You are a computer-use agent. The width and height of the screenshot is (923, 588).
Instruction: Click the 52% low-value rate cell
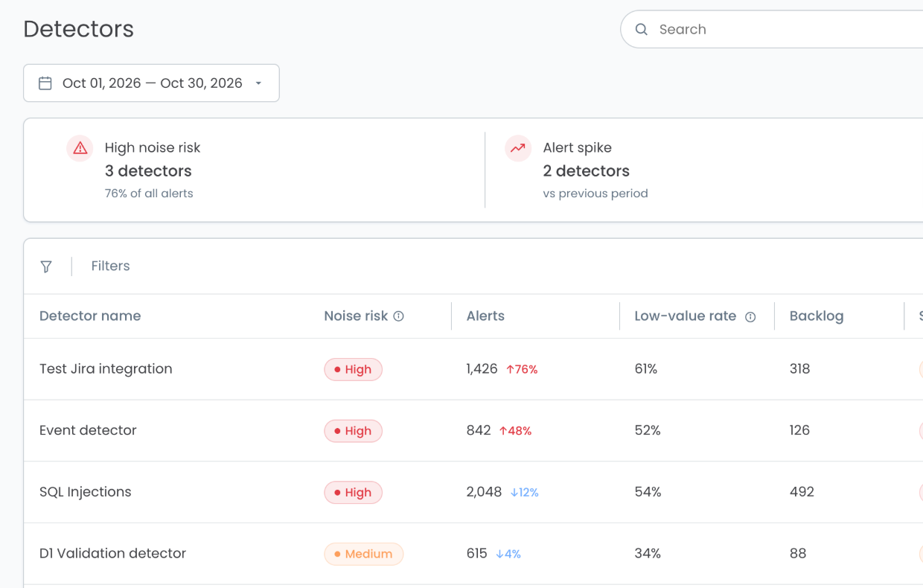click(x=648, y=430)
